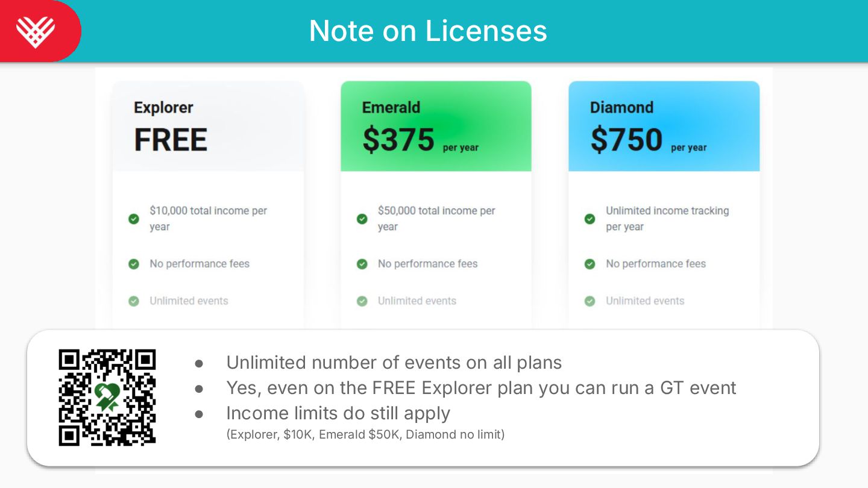Select the Diamond $750 plan header
This screenshot has width=868, height=488.
pyautogui.click(x=664, y=127)
